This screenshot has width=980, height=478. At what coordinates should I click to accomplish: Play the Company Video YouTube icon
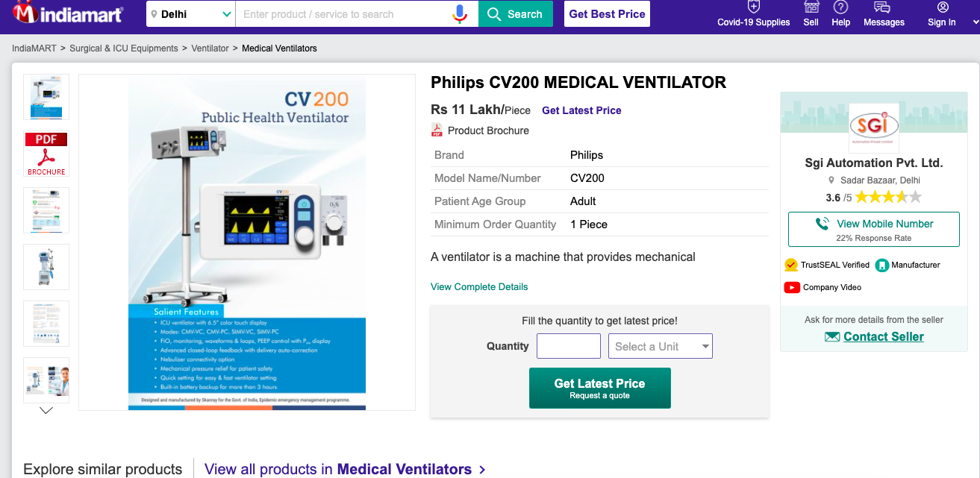pyautogui.click(x=792, y=287)
